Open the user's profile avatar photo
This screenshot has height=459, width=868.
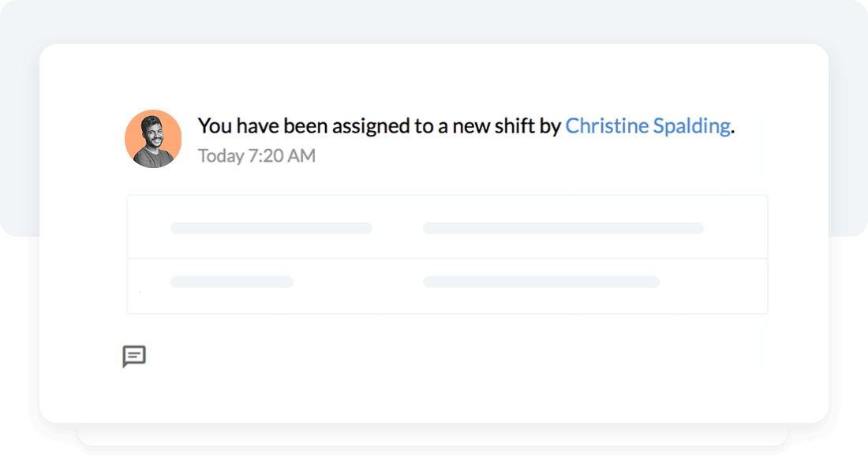153,139
